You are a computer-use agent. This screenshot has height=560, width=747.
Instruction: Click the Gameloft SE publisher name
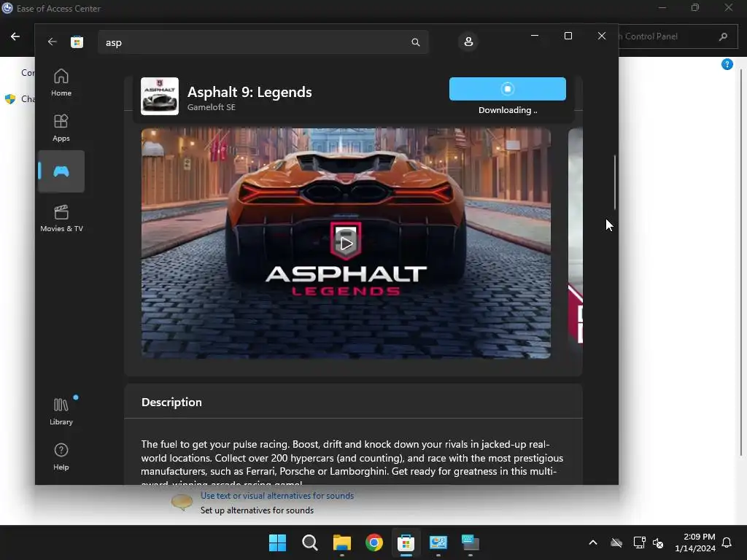[211, 107]
